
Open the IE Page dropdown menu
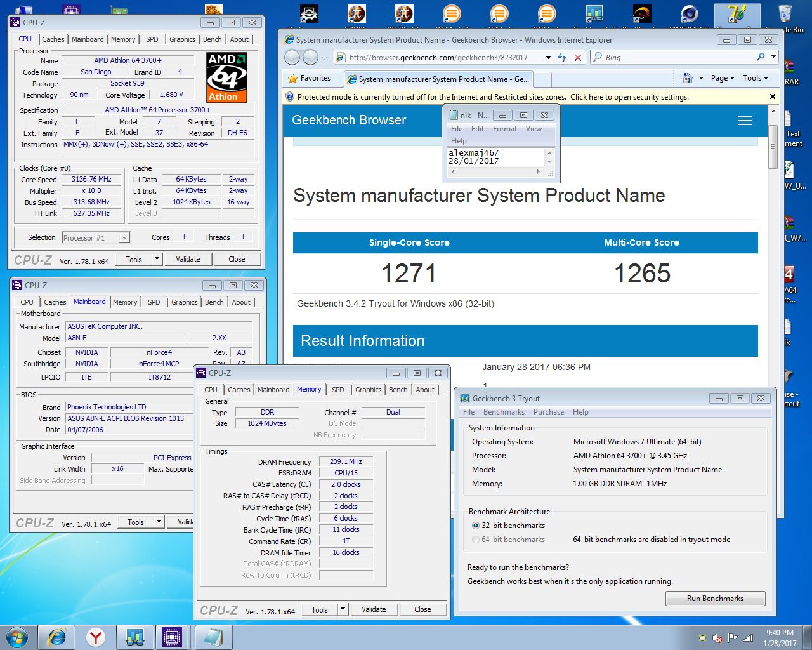pos(723,78)
